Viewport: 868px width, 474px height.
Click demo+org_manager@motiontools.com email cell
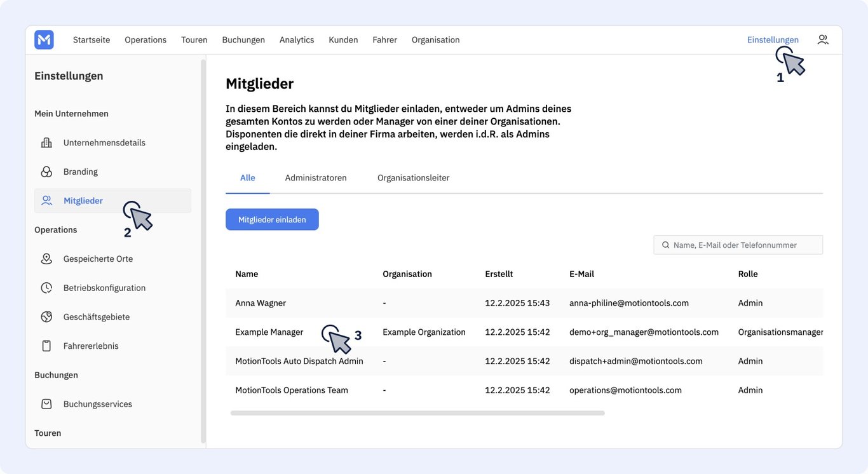coord(644,332)
